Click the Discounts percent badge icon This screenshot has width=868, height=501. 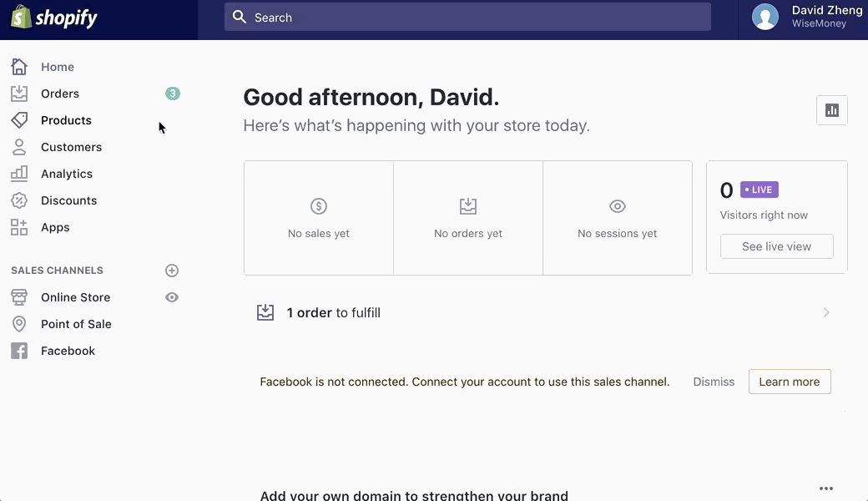click(19, 200)
